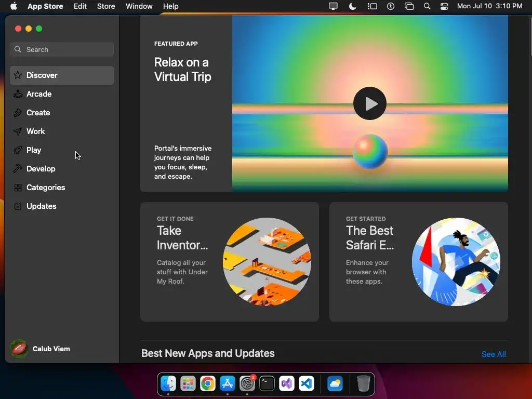Open 'The Best Safari E...' story title

coord(370,238)
